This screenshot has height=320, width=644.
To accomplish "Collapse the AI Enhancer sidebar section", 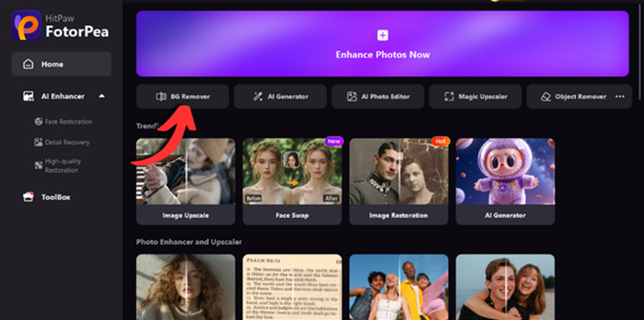I will tap(102, 96).
